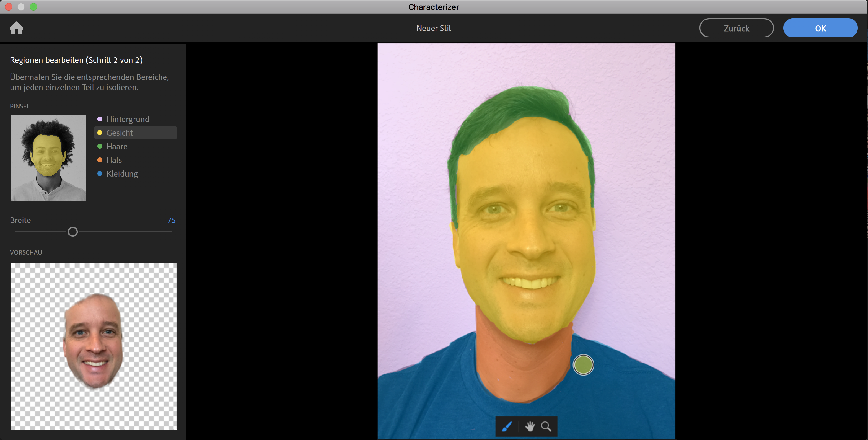Click the purple Hintergrund color dot
Image resolution: width=868 pixels, height=440 pixels.
click(x=100, y=119)
